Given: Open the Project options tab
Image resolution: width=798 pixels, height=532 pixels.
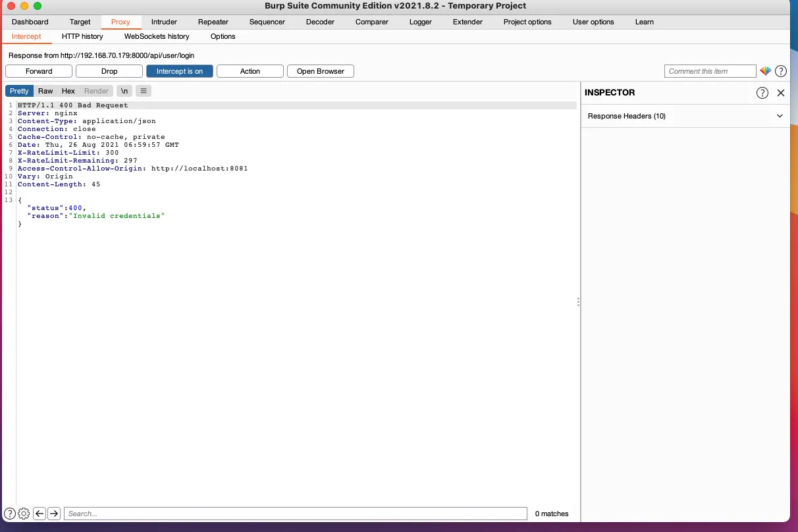Looking at the screenshot, I should click(x=527, y=22).
